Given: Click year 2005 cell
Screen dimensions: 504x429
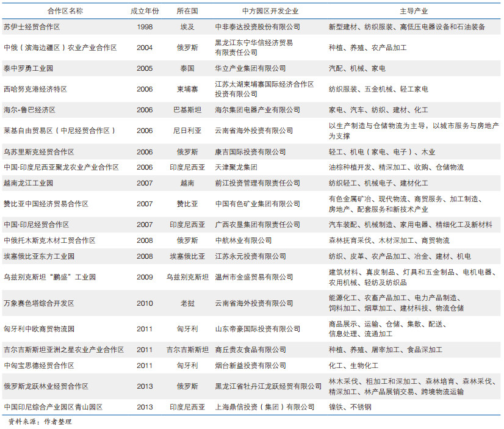Looking at the screenshot, I should point(145,68).
